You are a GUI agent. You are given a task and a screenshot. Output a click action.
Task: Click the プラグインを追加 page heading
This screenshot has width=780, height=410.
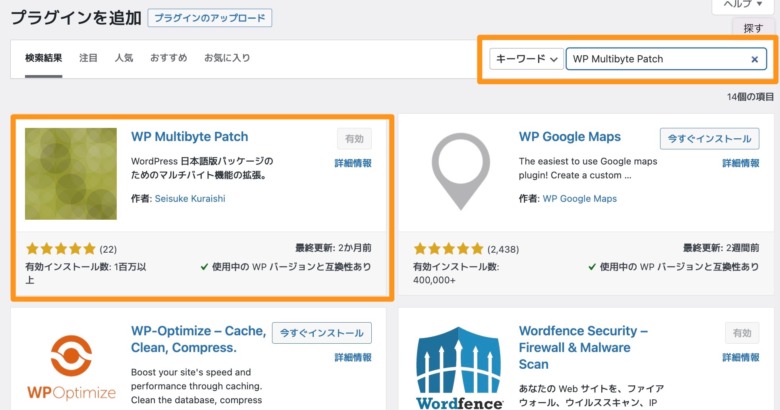click(76, 18)
